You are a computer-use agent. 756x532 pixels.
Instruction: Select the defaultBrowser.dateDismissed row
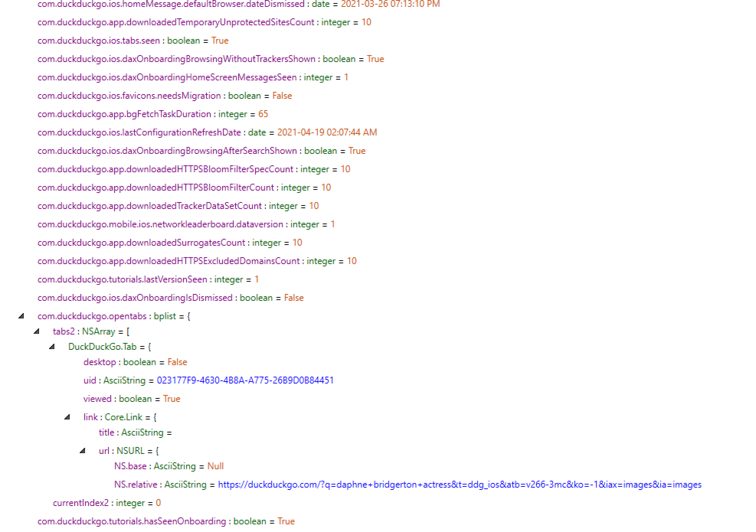239,4
